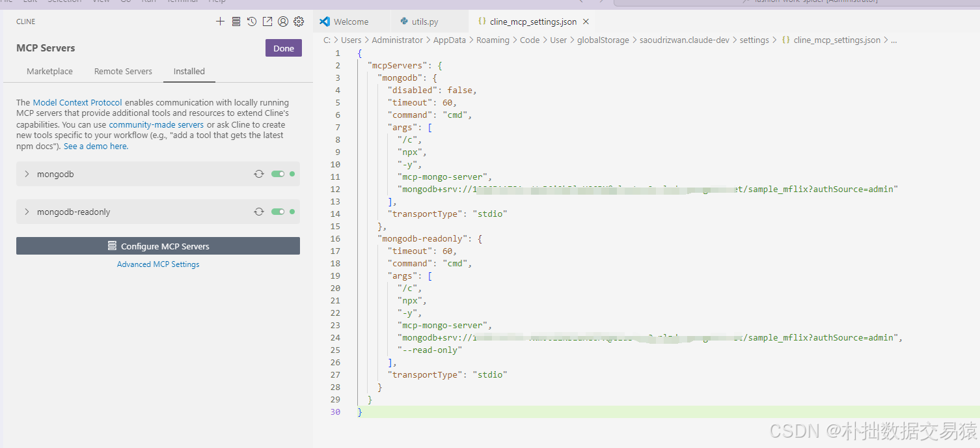Screen dimensions: 980x448
Task: Click Configure MCP Servers button
Action: 158,246
